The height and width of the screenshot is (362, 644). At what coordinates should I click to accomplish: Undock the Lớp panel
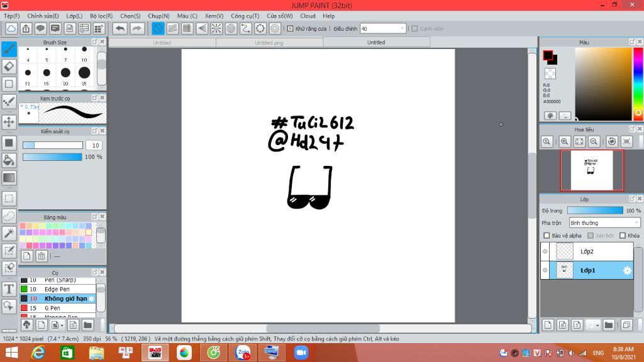[x=632, y=199]
